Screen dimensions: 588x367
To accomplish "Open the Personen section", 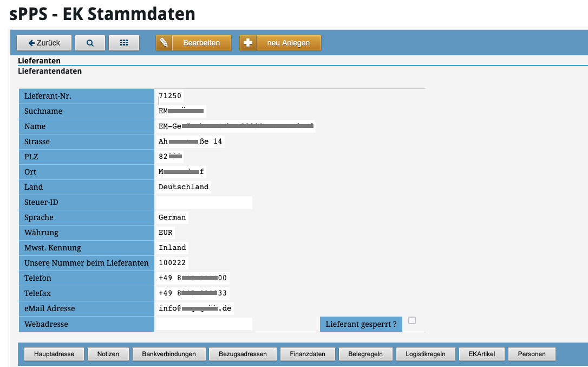I will (532, 354).
